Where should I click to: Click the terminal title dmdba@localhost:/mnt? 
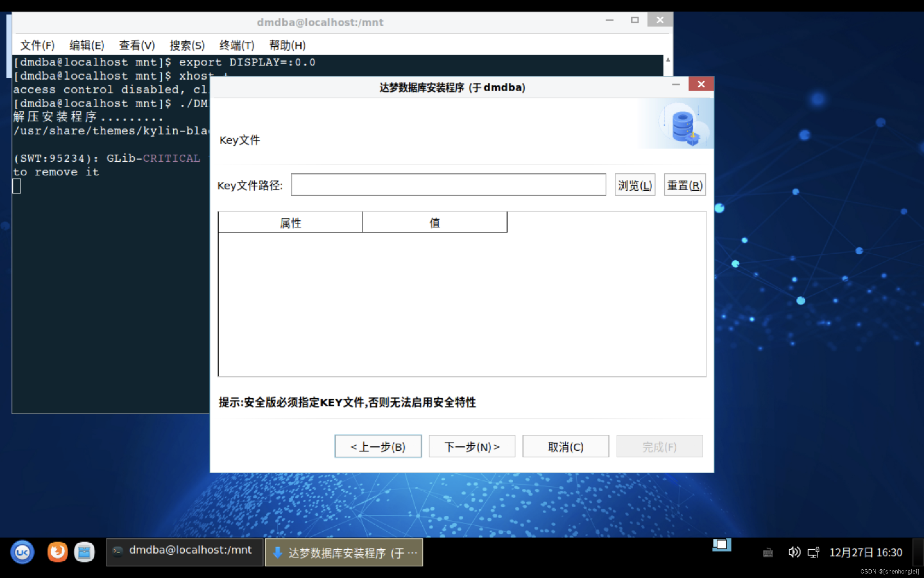(320, 22)
